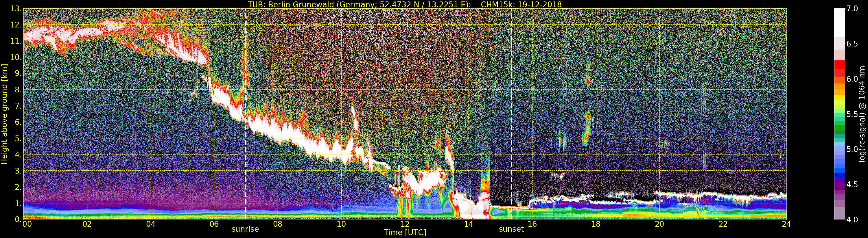Click the height axis tick label '3.'

18,171
